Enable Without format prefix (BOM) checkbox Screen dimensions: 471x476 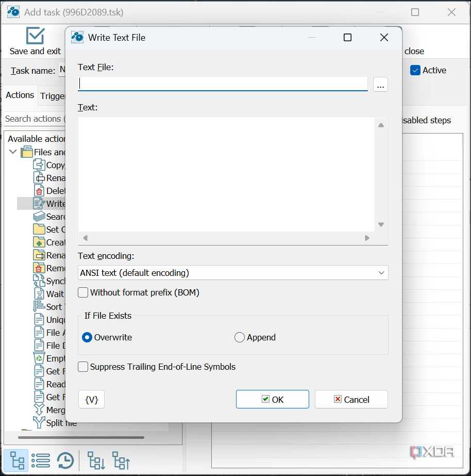coord(83,292)
